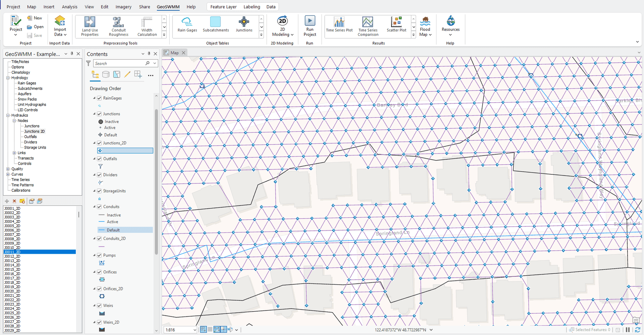This screenshot has width=644, height=335.
Task: Click the Conduits Default blue line symbol
Action: pos(102,230)
